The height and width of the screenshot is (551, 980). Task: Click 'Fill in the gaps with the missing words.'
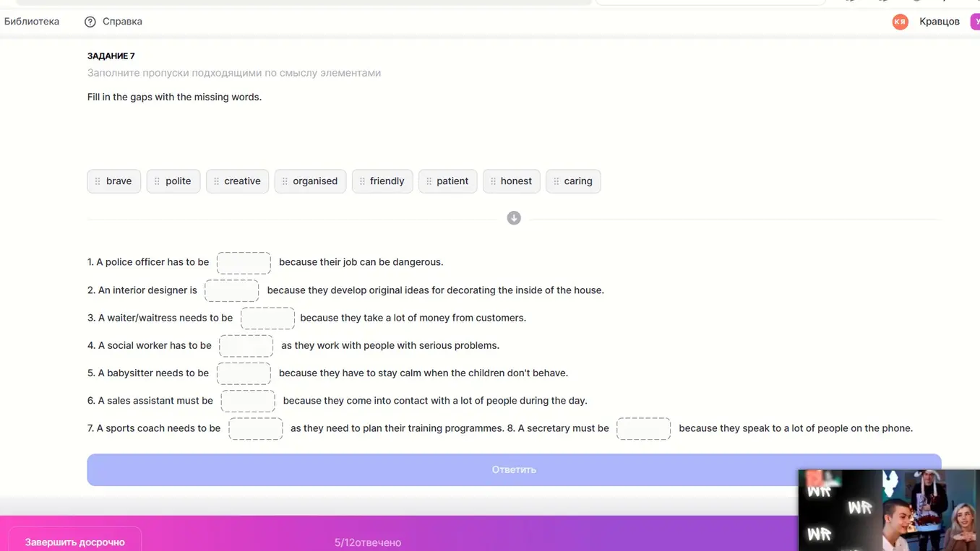click(x=174, y=97)
